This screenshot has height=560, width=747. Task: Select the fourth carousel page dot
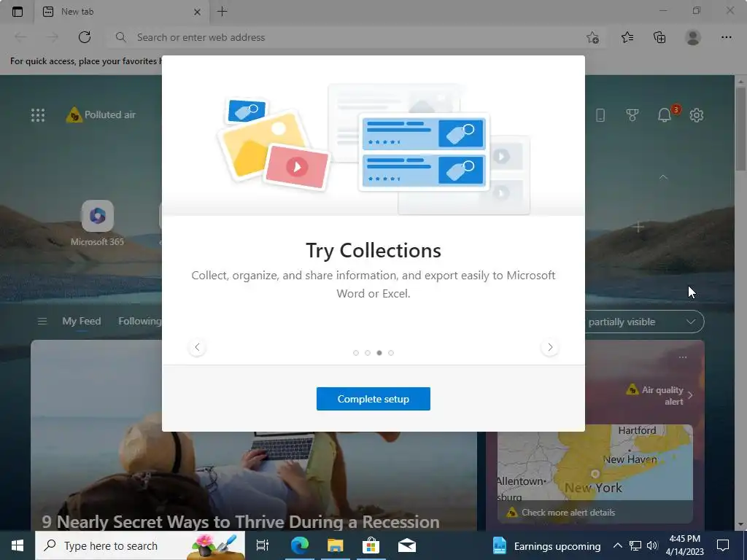(391, 353)
